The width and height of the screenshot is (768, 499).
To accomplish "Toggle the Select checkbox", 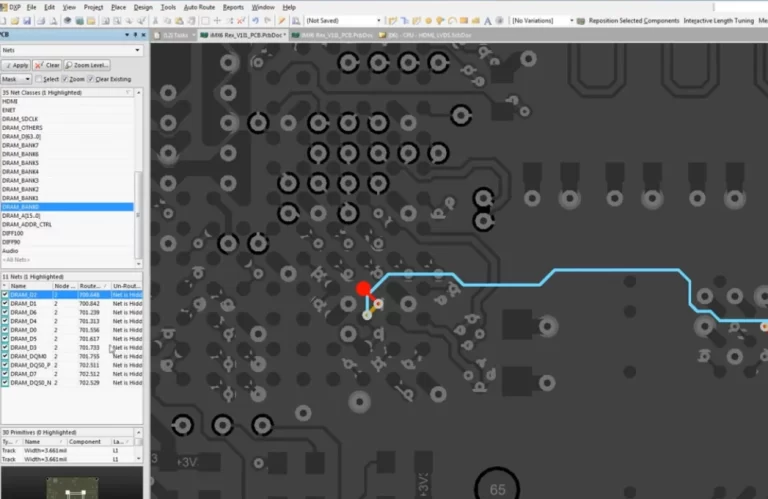I will pyautogui.click(x=39, y=79).
